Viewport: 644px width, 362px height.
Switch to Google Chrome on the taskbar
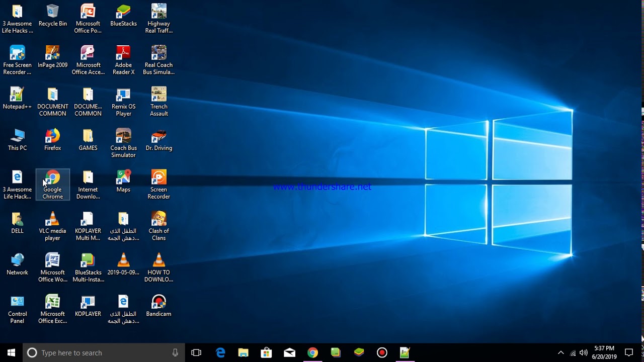coord(312,352)
